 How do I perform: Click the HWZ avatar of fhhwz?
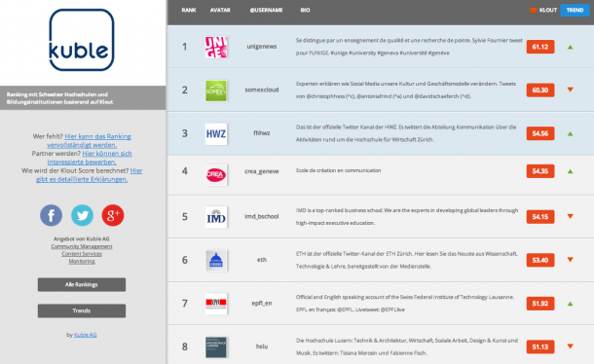pyautogui.click(x=216, y=133)
